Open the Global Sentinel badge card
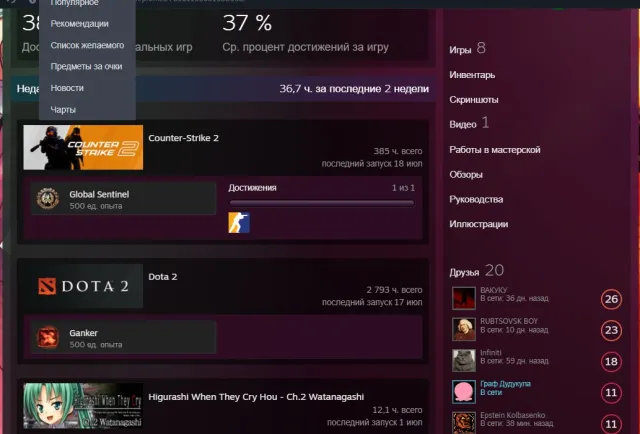This screenshot has width=640, height=434. [x=123, y=199]
